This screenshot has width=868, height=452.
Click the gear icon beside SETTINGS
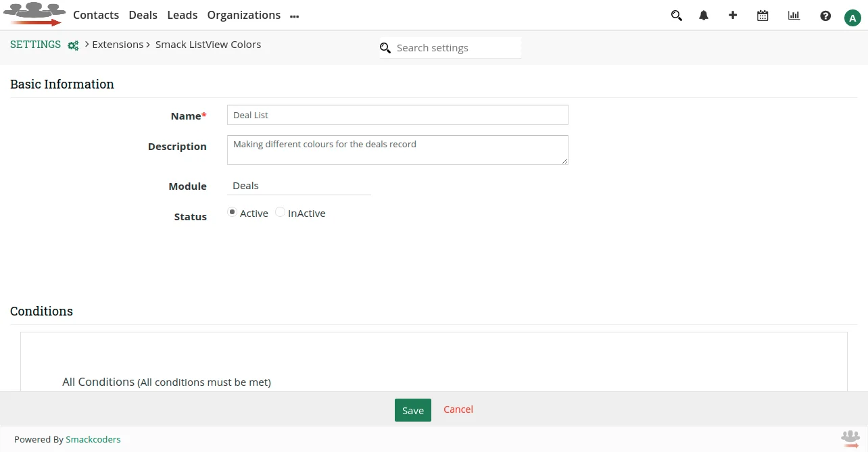click(x=72, y=45)
